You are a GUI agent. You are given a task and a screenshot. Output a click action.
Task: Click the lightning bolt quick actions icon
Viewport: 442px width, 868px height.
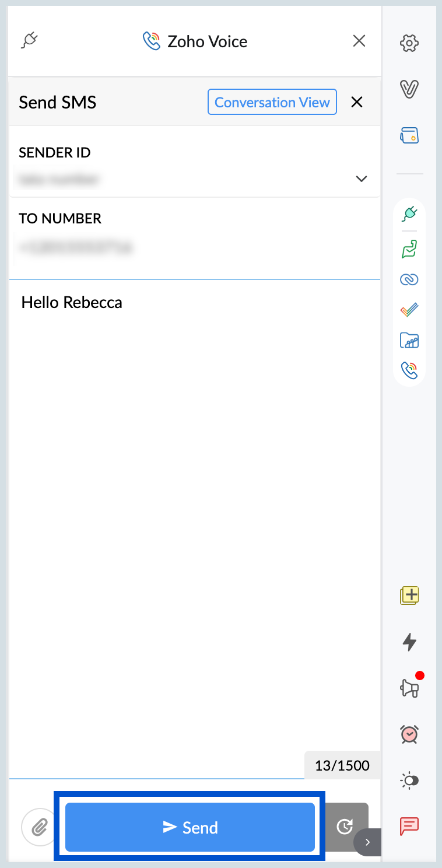pyautogui.click(x=410, y=642)
